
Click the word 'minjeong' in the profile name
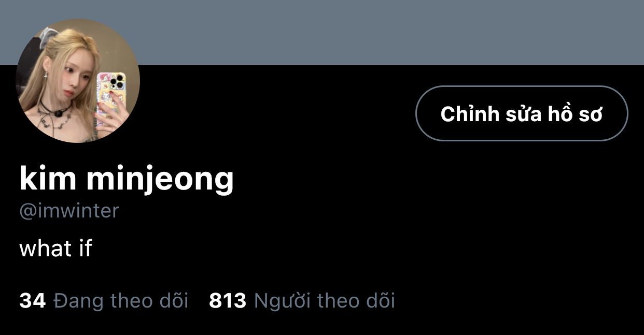160,179
